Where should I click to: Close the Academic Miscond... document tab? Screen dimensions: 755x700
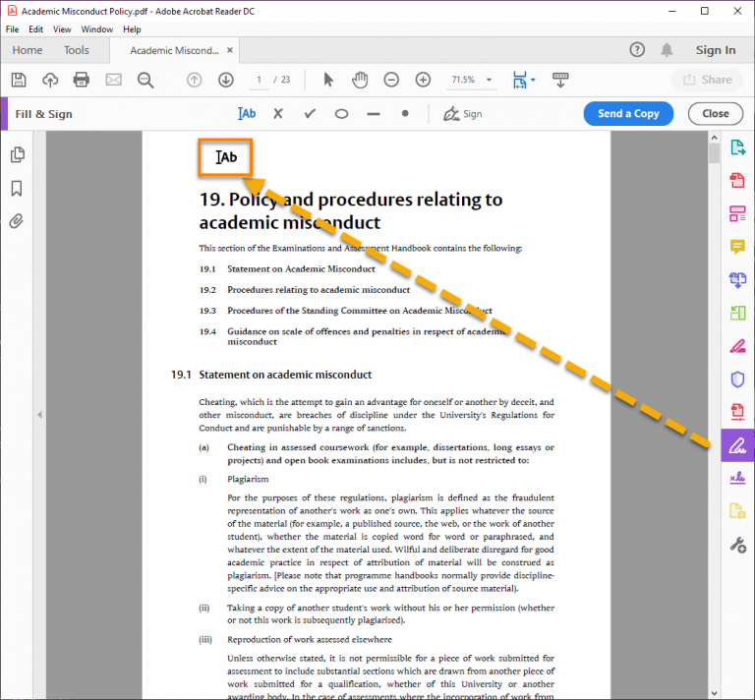point(230,50)
